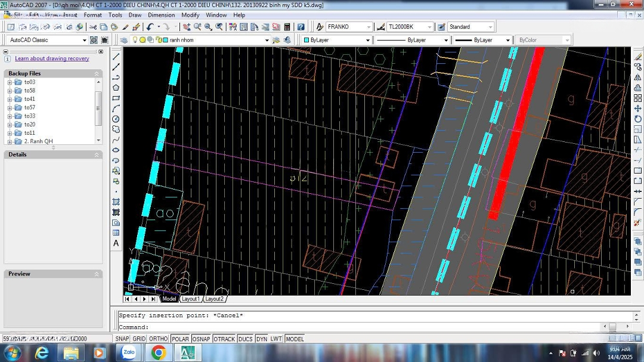Click the Move tool in Modify toolbar
The width and height of the screenshot is (644, 362).
(x=637, y=109)
